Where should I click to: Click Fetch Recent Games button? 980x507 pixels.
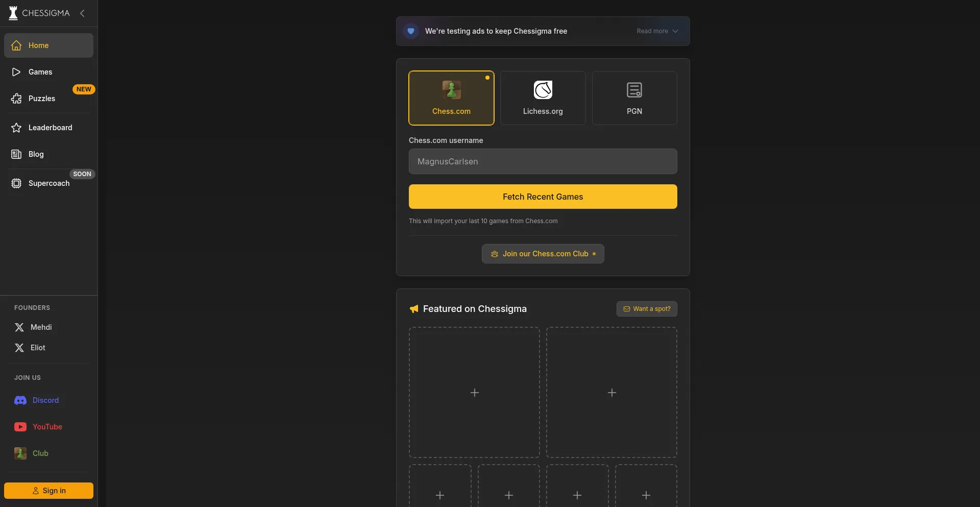click(x=543, y=197)
